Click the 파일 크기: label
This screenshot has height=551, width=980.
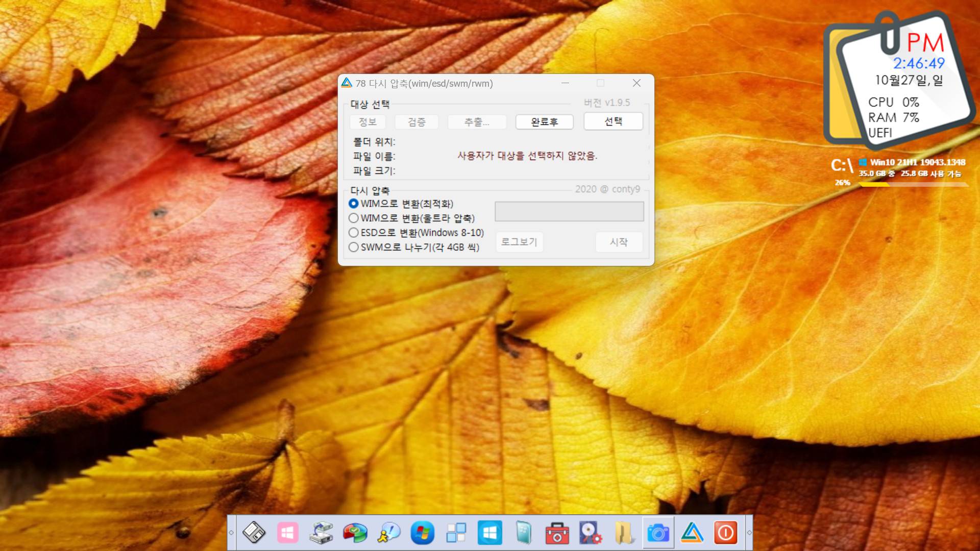click(374, 171)
